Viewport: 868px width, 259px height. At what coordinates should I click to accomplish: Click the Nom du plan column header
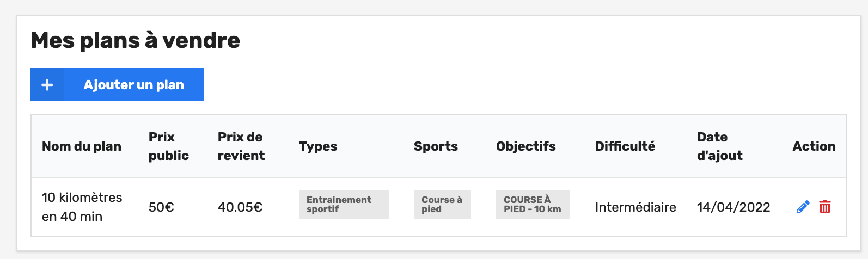82,146
